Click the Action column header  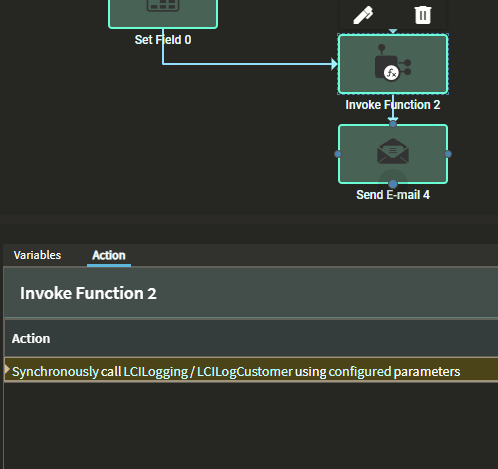click(x=31, y=339)
